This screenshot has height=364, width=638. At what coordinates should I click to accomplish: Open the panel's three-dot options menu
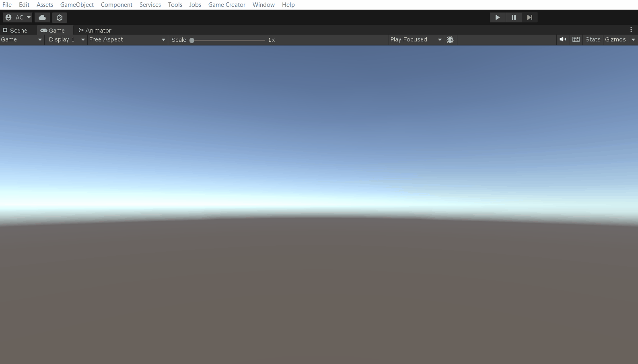point(631,29)
